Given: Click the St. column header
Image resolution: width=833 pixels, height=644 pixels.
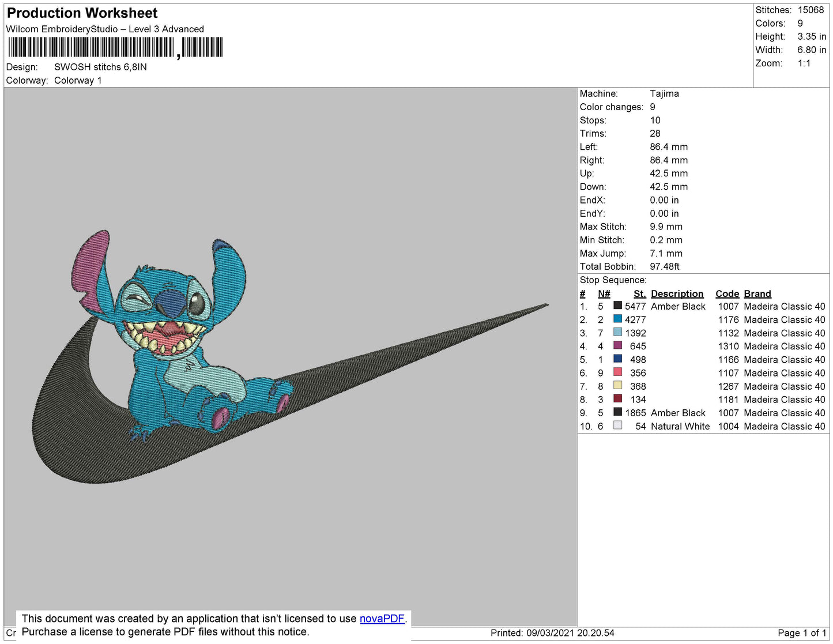Looking at the screenshot, I should click(x=639, y=293).
